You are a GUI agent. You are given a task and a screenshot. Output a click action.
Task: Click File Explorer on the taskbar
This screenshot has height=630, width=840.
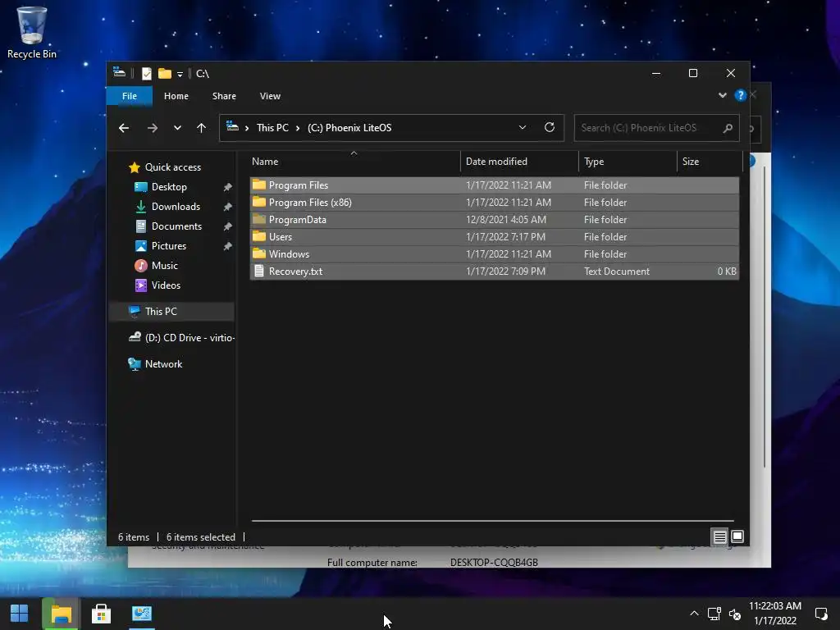click(x=61, y=614)
